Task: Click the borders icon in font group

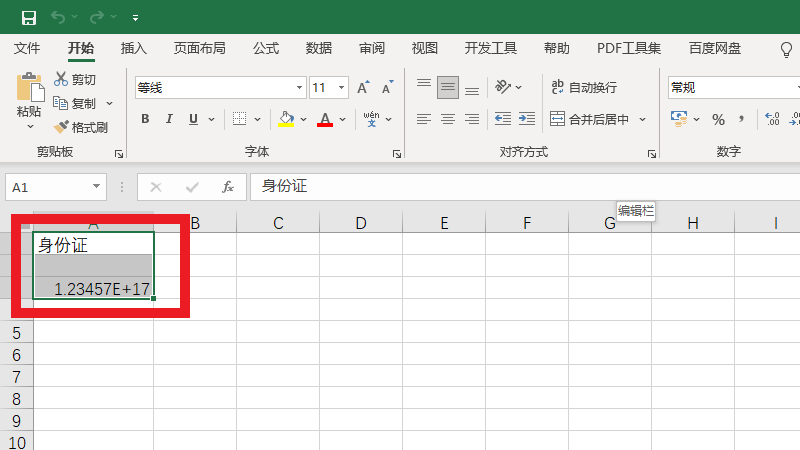Action: point(240,119)
